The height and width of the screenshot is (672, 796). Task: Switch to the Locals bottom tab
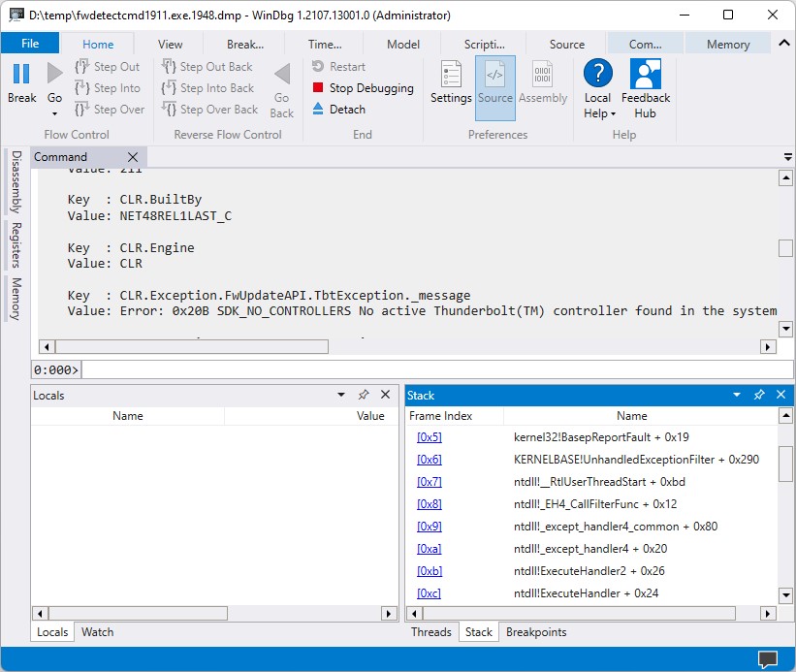click(52, 632)
